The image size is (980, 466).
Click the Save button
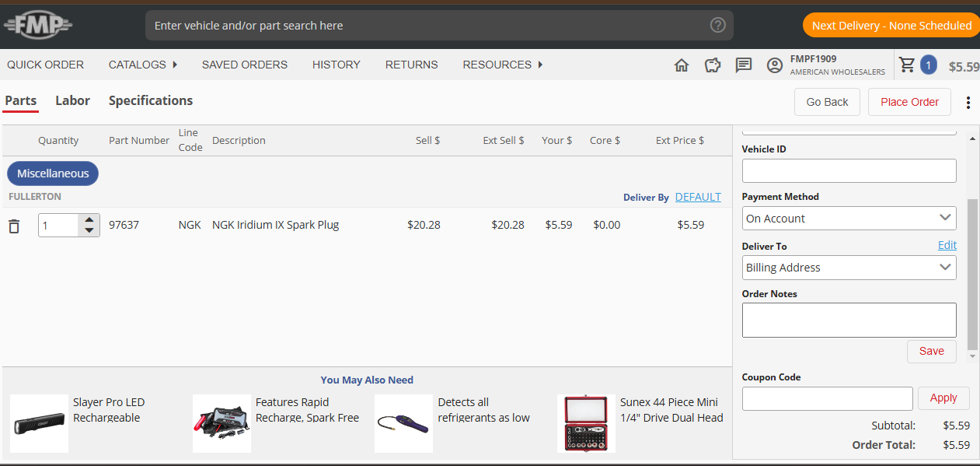[931, 351]
